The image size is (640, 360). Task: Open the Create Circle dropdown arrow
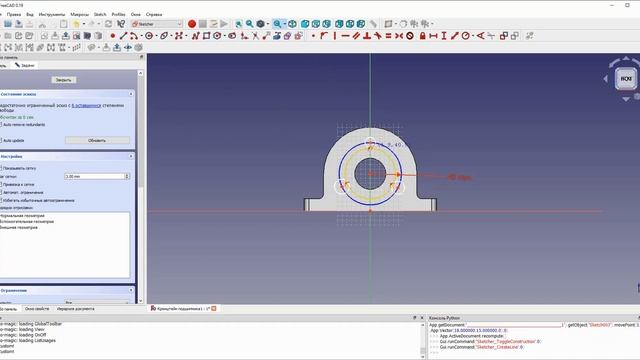(156, 36)
